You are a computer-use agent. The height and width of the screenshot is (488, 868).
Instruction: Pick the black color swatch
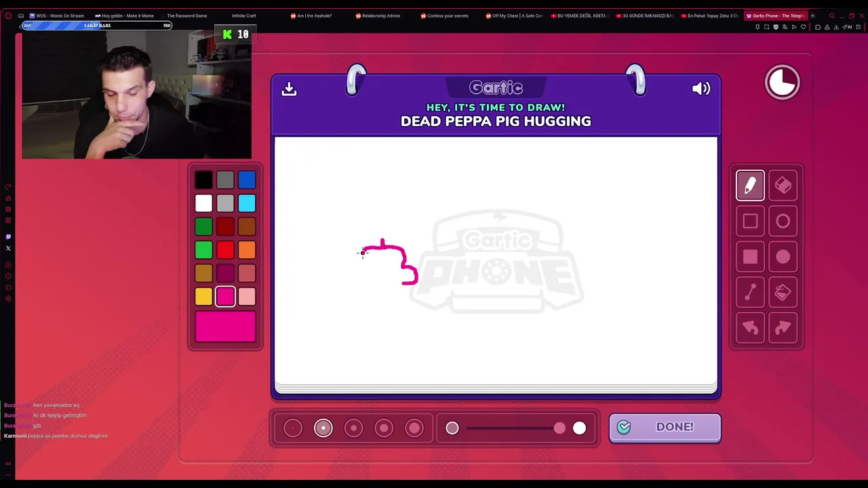203,180
